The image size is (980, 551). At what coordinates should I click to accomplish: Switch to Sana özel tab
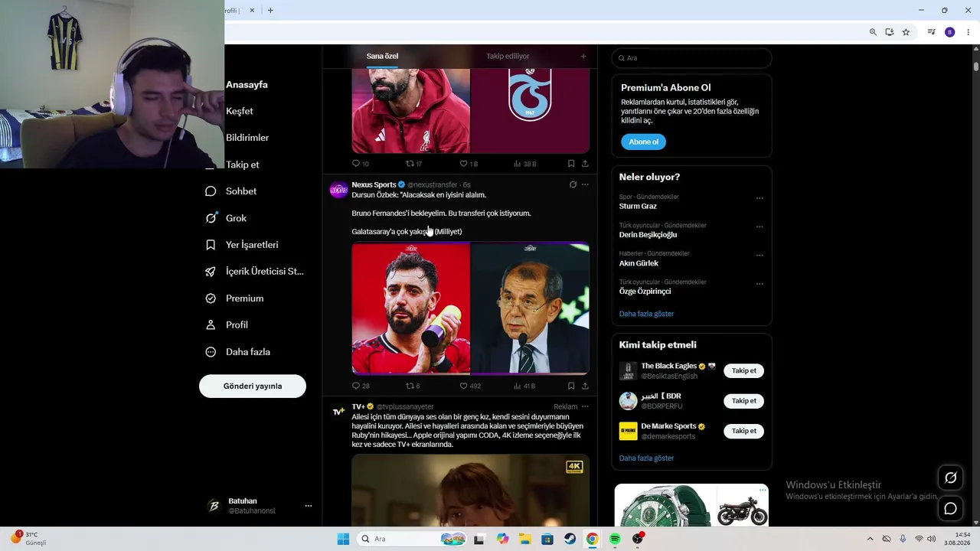click(382, 56)
